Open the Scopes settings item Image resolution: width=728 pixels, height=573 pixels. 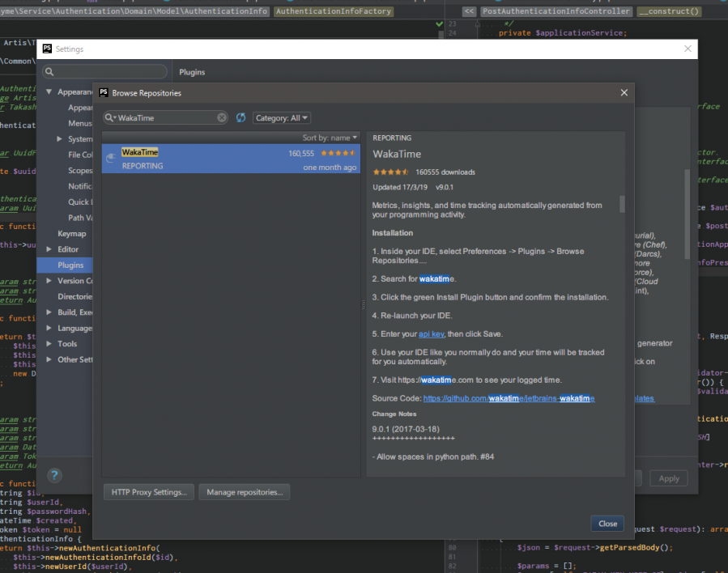(x=80, y=170)
